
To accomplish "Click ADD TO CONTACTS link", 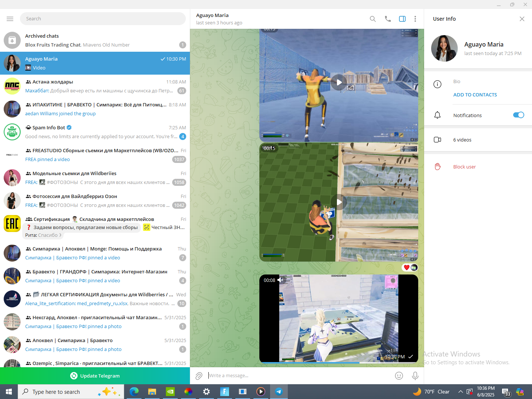I will coord(475,95).
